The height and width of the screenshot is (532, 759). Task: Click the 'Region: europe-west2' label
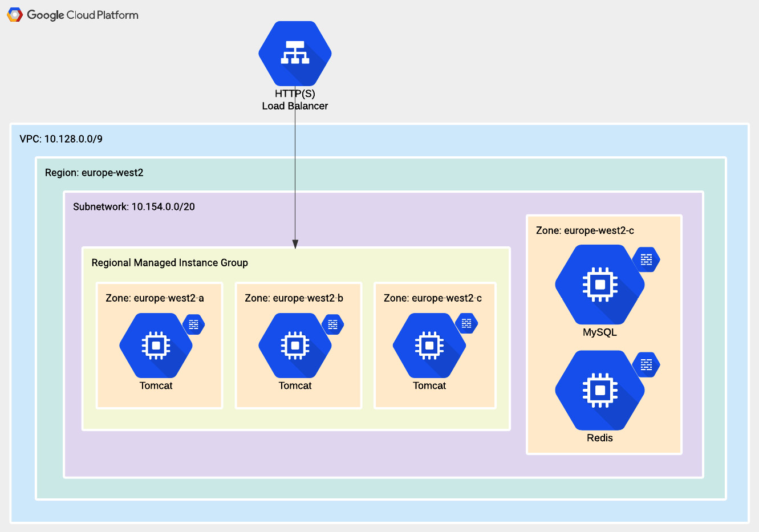94,173
